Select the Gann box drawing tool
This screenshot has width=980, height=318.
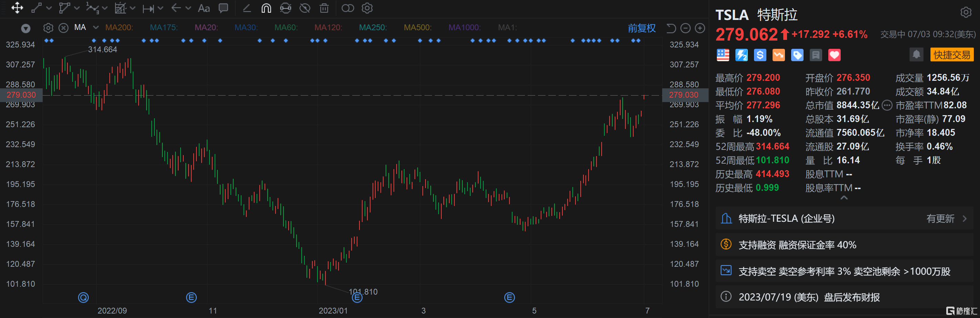[x=120, y=8]
